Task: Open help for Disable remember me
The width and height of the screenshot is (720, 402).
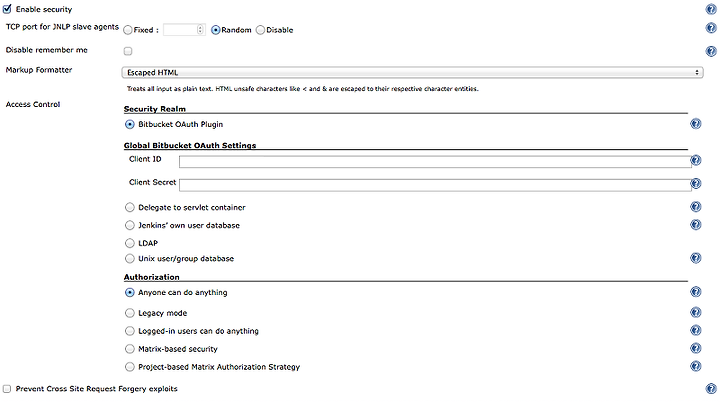Action: coord(711,51)
